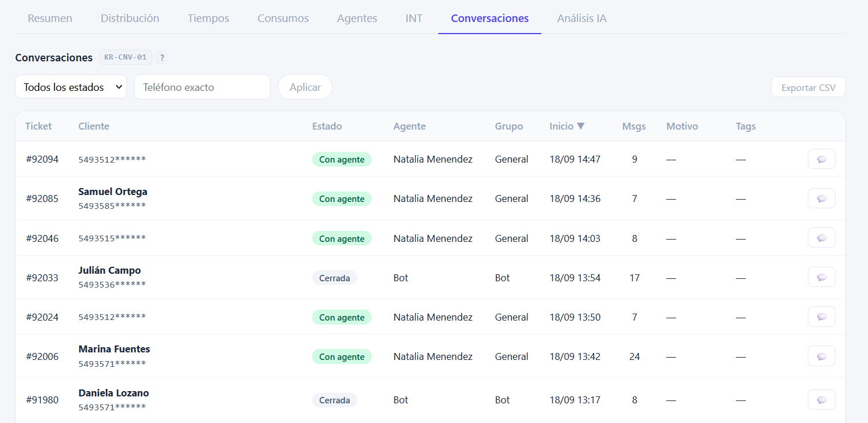
Task: Click the Tags column header
Action: point(746,126)
